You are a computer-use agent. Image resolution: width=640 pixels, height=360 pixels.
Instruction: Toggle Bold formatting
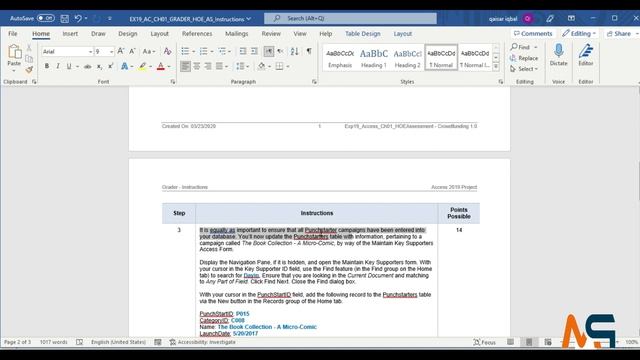[x=47, y=66]
